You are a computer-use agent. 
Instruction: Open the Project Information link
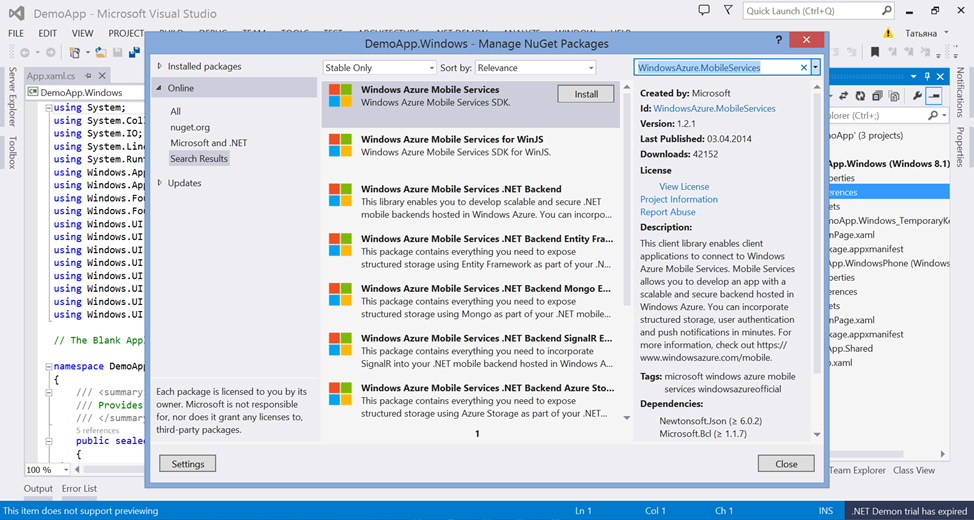coord(679,199)
